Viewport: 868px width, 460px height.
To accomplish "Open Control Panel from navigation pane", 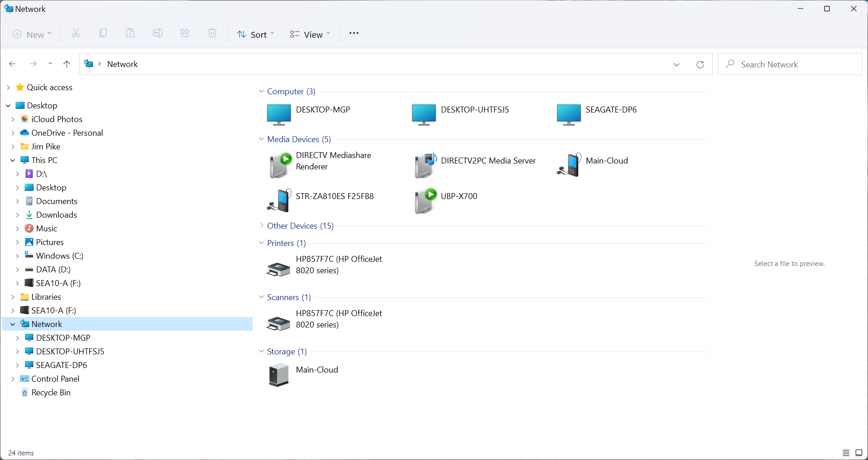I will pos(55,378).
